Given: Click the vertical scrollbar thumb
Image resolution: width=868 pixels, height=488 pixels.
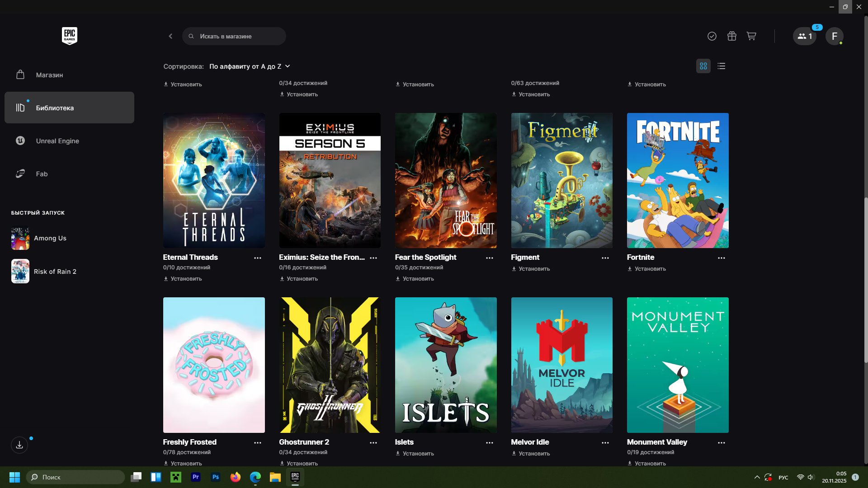Looking at the screenshot, I should click(865, 280).
